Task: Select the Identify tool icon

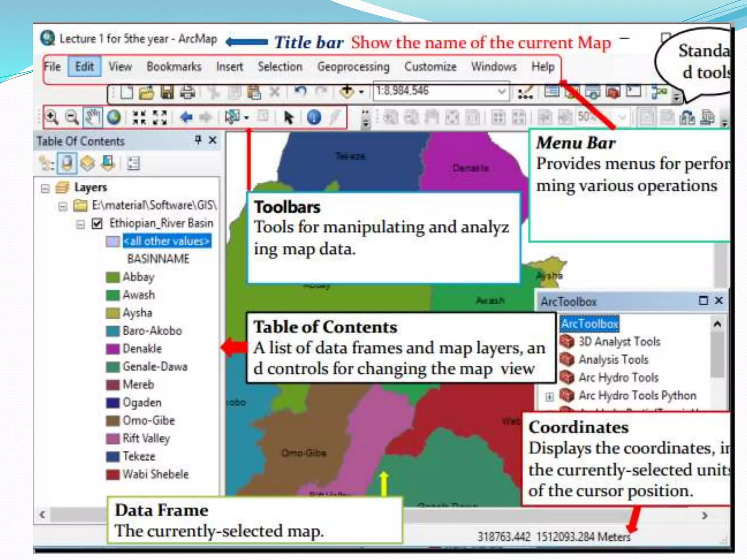Action: [314, 117]
